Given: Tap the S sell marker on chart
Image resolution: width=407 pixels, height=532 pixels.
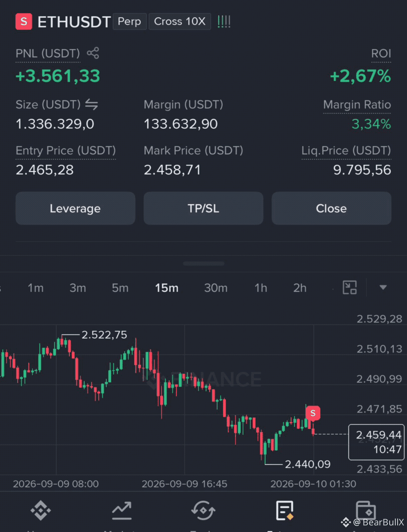Looking at the screenshot, I should [x=313, y=413].
